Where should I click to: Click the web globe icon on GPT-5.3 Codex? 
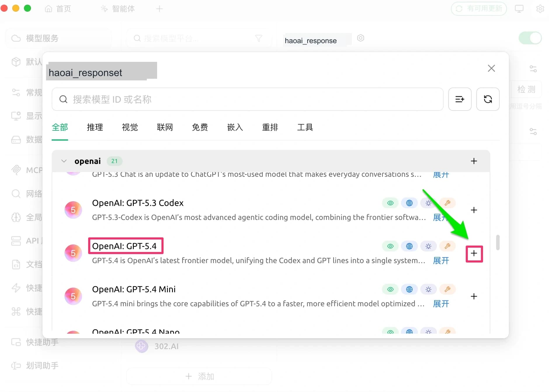point(409,203)
